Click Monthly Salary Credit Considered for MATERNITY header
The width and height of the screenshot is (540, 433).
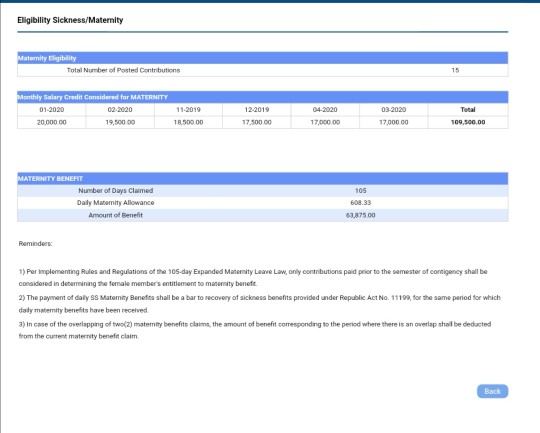262,97
